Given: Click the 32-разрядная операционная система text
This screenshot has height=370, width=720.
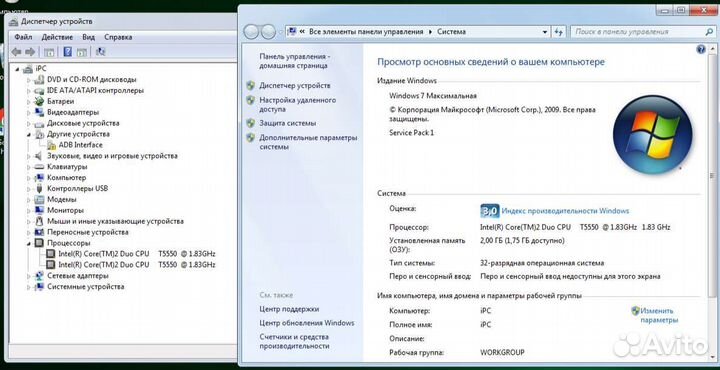Looking at the screenshot, I should pyautogui.click(x=542, y=263).
